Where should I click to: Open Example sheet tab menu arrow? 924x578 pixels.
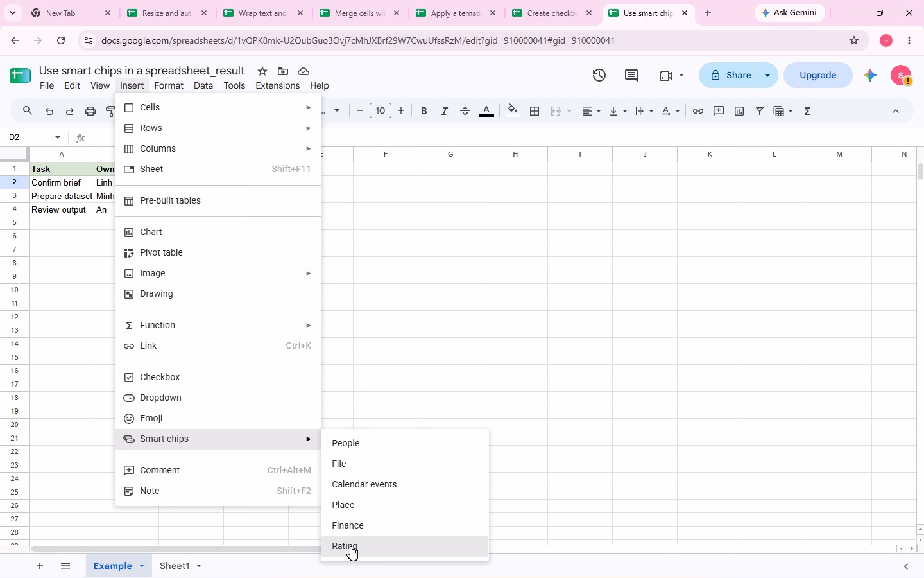click(141, 566)
